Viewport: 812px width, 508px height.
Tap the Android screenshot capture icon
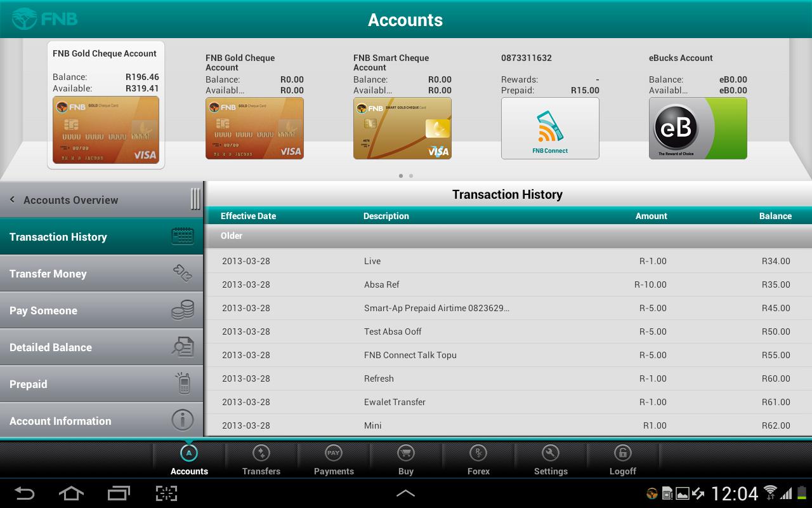166,493
